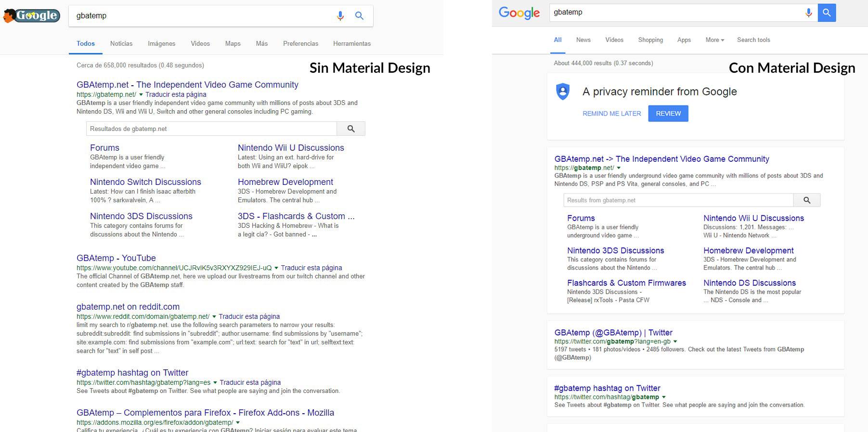The image size is (868, 432).
Task: Click the 'Results from gbatemp.net' search field
Action: (x=678, y=200)
